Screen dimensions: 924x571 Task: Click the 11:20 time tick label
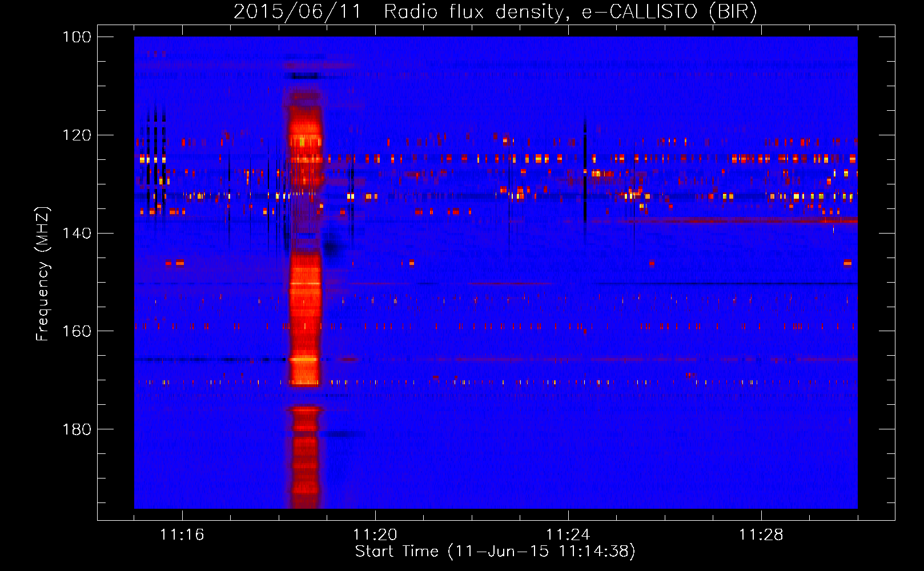375,535
